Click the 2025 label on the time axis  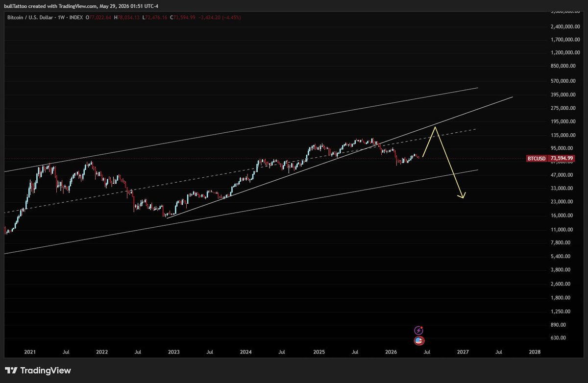(x=319, y=352)
